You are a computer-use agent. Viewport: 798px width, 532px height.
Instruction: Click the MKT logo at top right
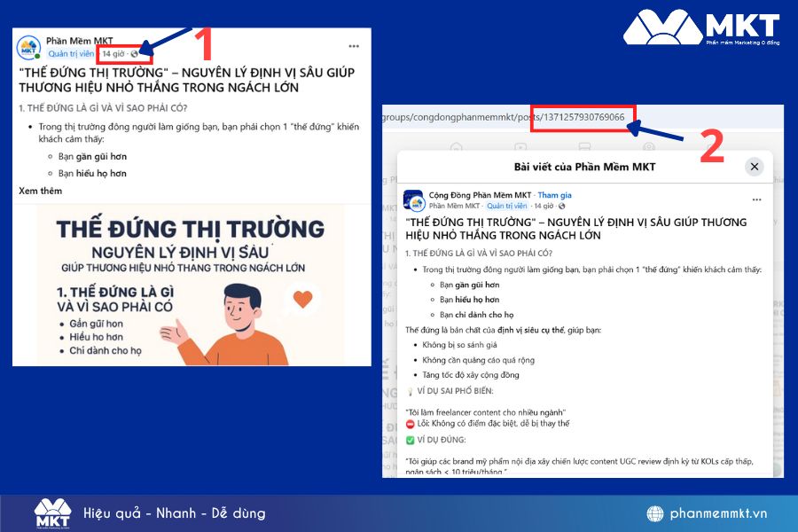[701, 27]
